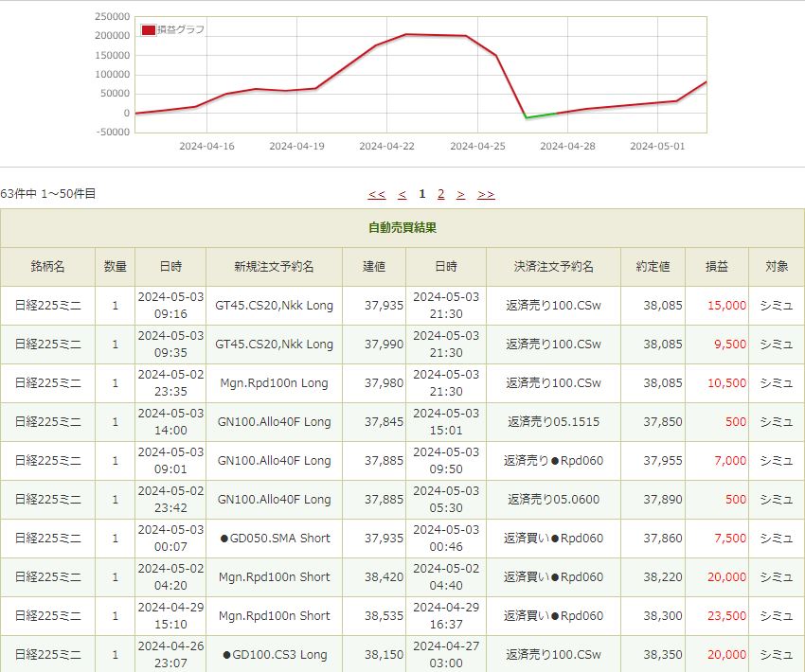
Task: Select the profit value 10,500
Action: coord(726,383)
